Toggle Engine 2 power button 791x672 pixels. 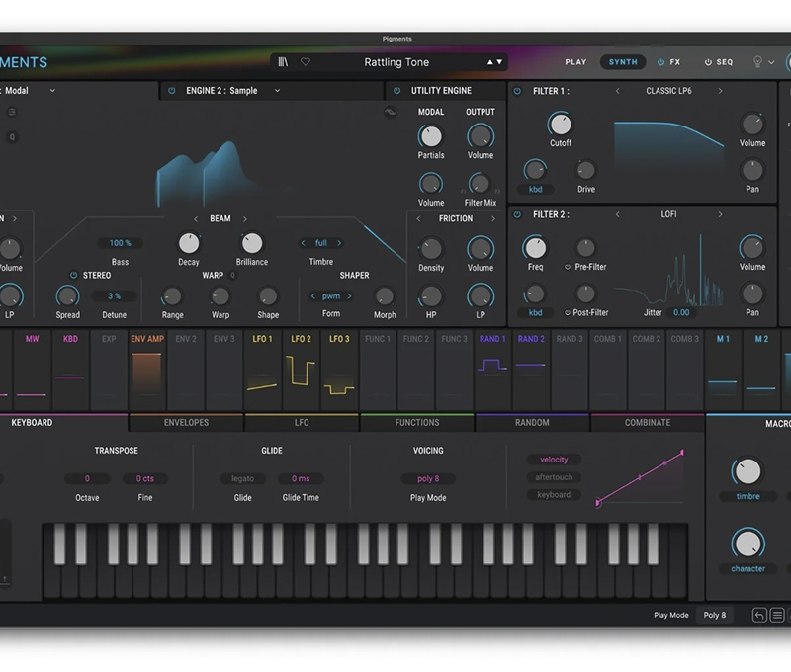(171, 91)
